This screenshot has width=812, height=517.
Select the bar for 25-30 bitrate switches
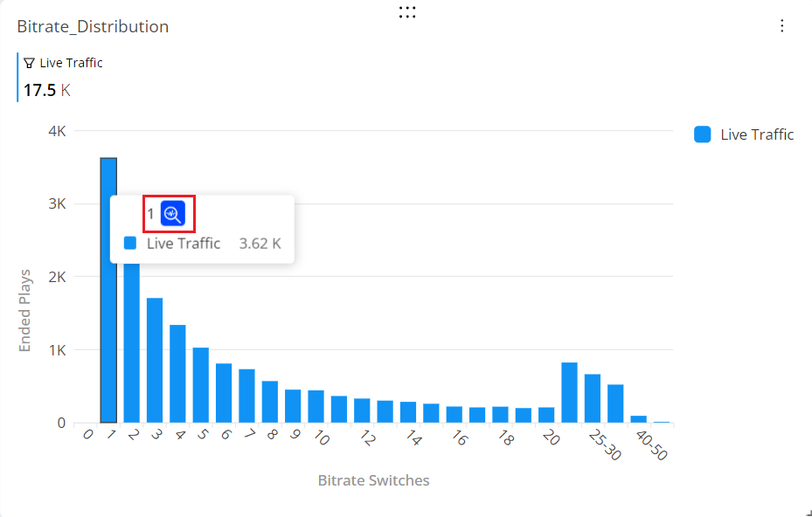click(593, 398)
